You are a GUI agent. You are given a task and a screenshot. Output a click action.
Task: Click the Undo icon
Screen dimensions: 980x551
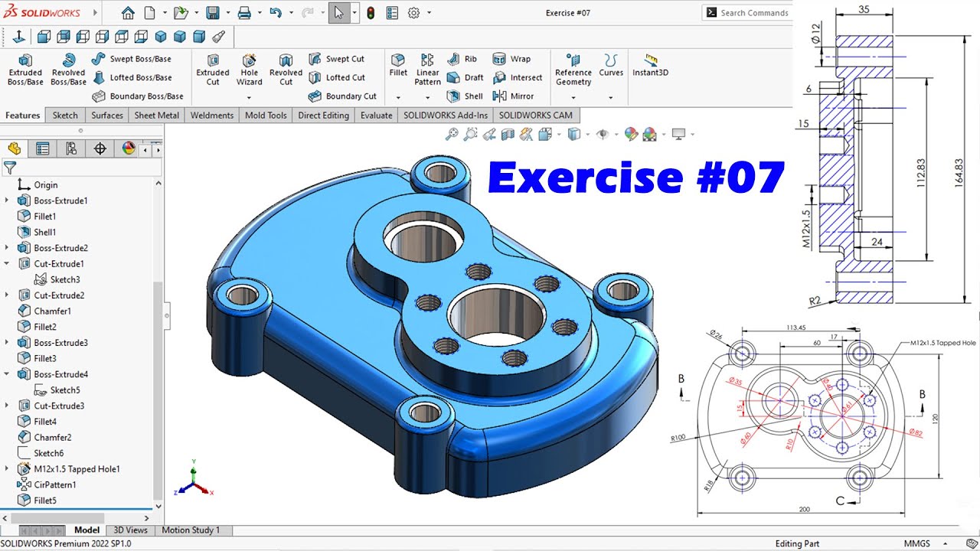coord(276,13)
